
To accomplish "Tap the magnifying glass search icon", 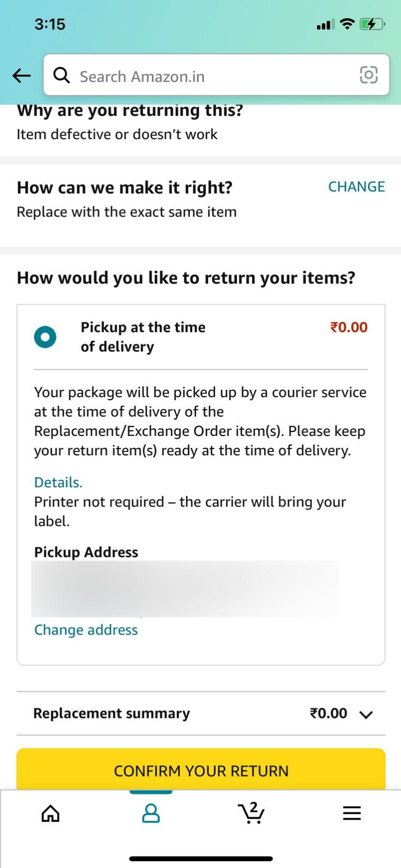I will [62, 76].
